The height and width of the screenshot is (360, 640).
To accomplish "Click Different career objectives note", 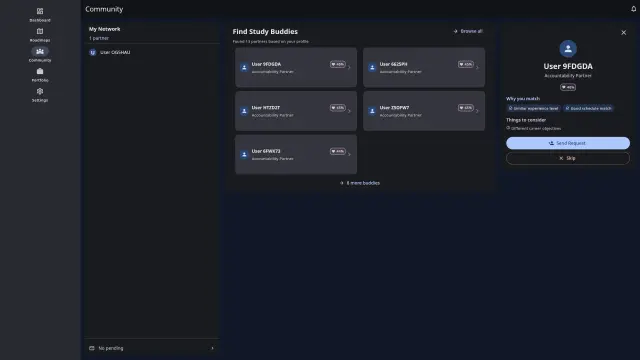I will pyautogui.click(x=534, y=128).
